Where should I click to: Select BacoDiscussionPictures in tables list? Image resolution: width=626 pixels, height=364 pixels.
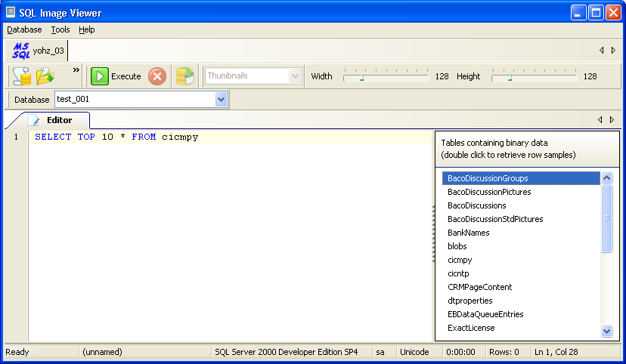click(488, 192)
